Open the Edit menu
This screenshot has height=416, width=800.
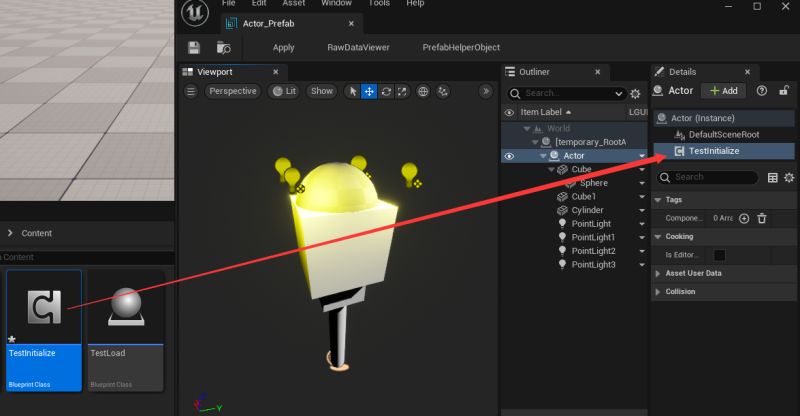(259, 3)
